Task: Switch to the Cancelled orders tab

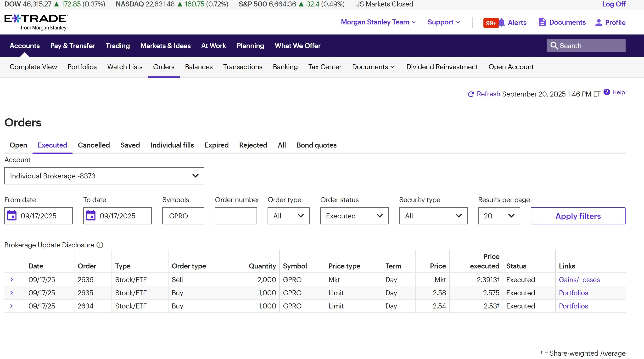Action: click(94, 145)
